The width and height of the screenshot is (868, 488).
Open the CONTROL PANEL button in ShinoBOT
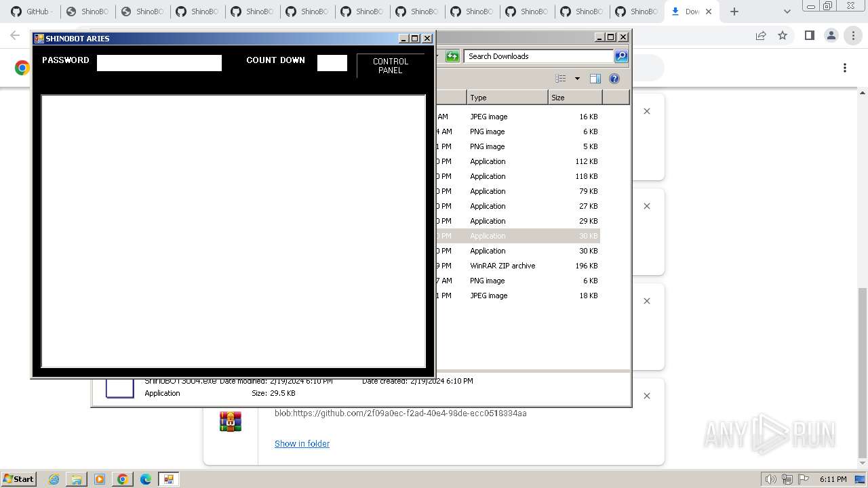[391, 66]
